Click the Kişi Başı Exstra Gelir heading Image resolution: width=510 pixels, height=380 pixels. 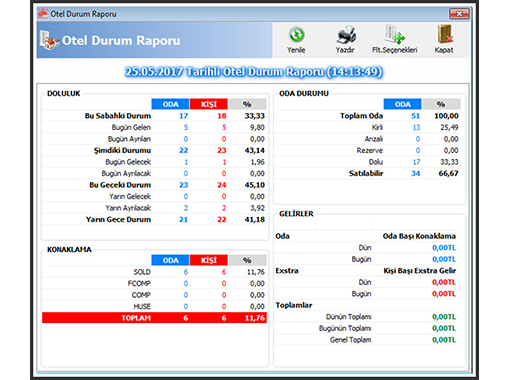click(x=420, y=271)
